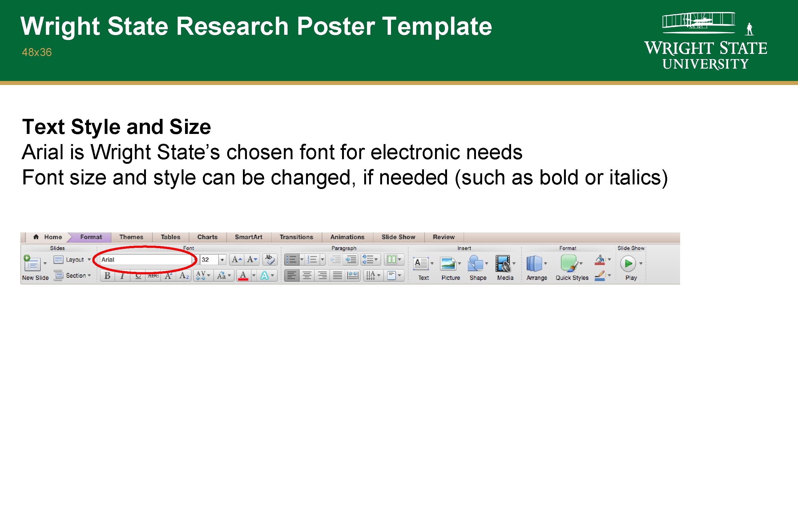Viewport: 798px width, 532px height.
Task: Expand the Layout dropdown
Action: pos(89,260)
